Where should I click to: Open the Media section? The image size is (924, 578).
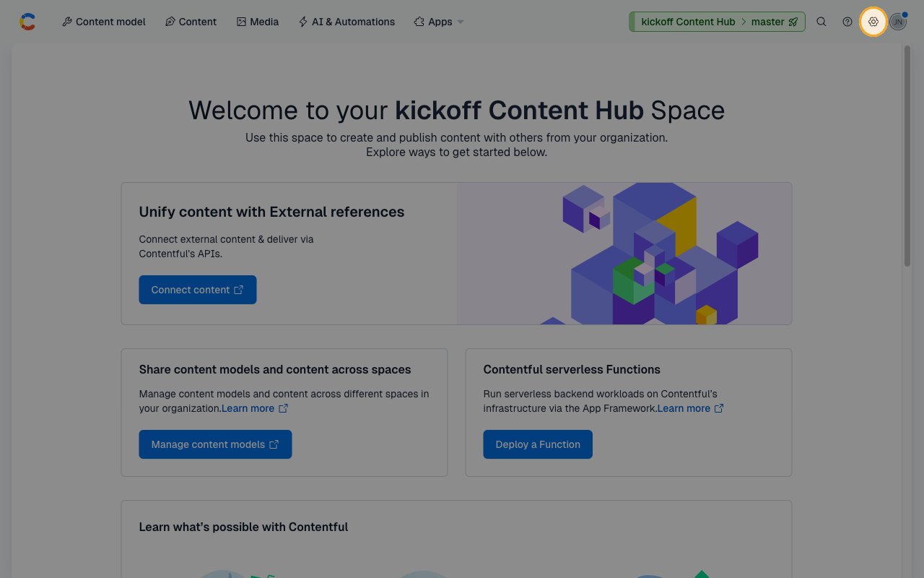point(258,22)
